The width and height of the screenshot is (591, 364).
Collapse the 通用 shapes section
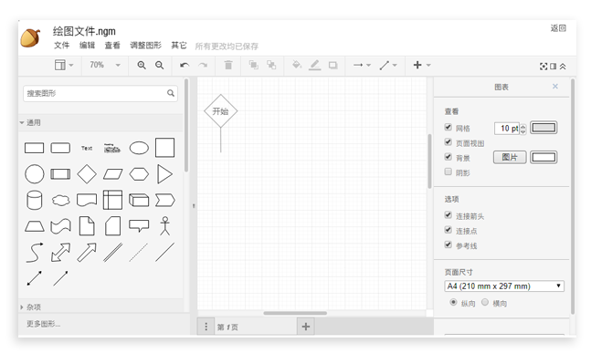click(x=101, y=123)
